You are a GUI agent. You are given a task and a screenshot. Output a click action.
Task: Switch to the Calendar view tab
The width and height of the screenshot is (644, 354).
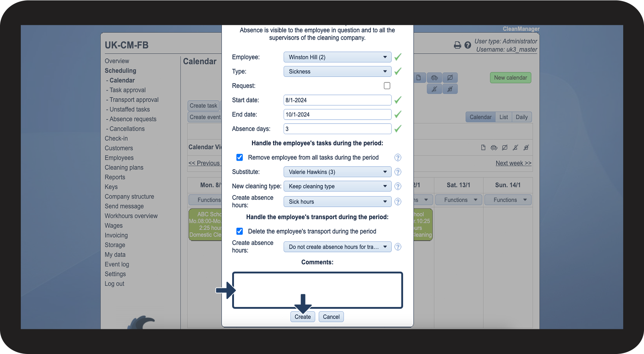(x=480, y=117)
